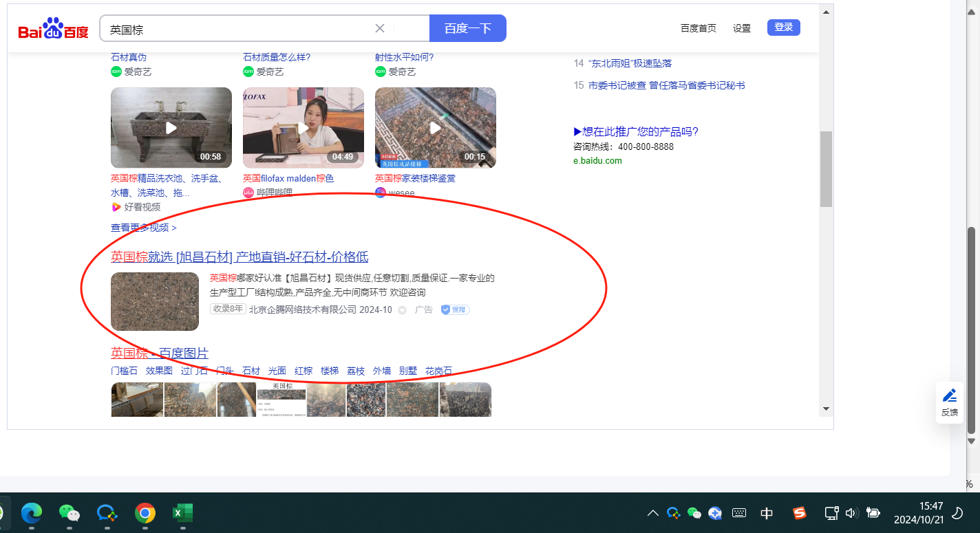This screenshot has height=533, width=980.
Task: Open the ad info dropdown next to 广告
Action: (x=403, y=310)
